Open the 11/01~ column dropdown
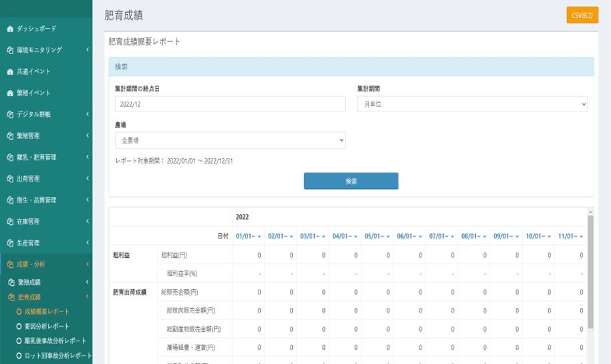This screenshot has height=364, width=611. click(x=582, y=236)
